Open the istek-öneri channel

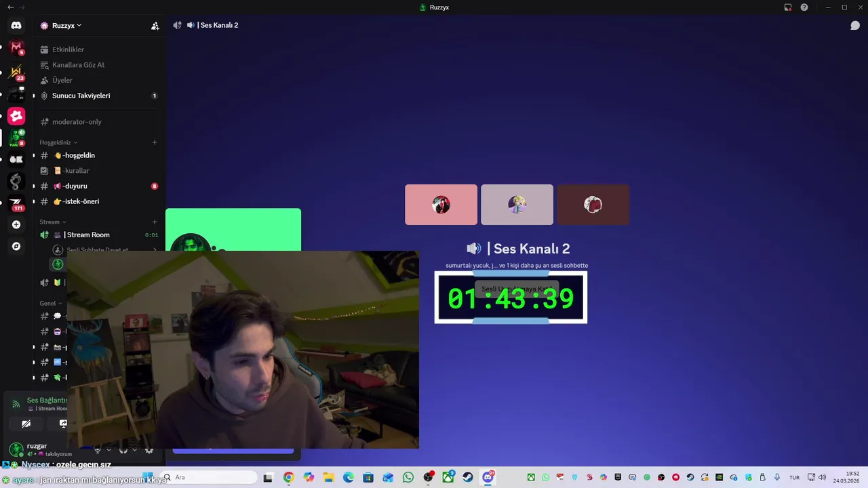pos(99,201)
